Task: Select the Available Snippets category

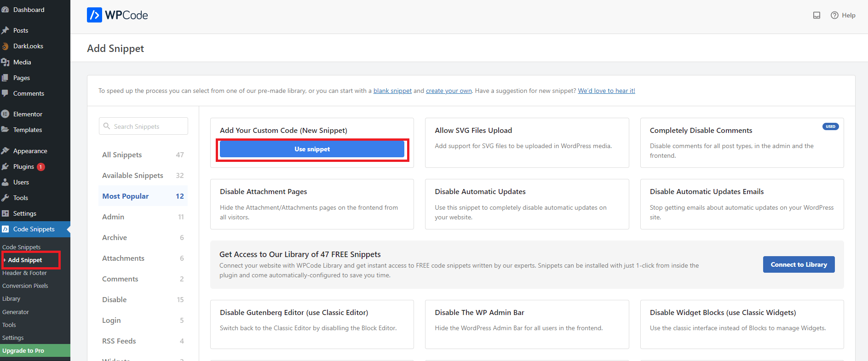Action: coord(143,175)
